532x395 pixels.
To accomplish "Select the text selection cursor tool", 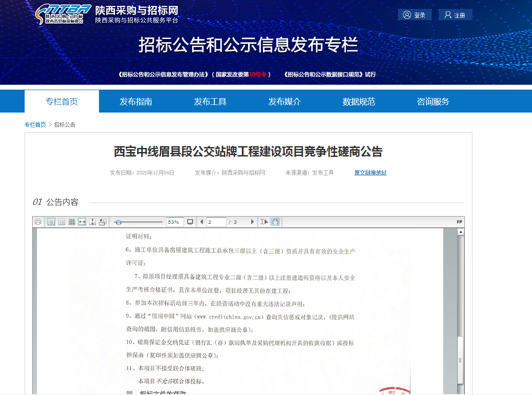I will [x=264, y=222].
